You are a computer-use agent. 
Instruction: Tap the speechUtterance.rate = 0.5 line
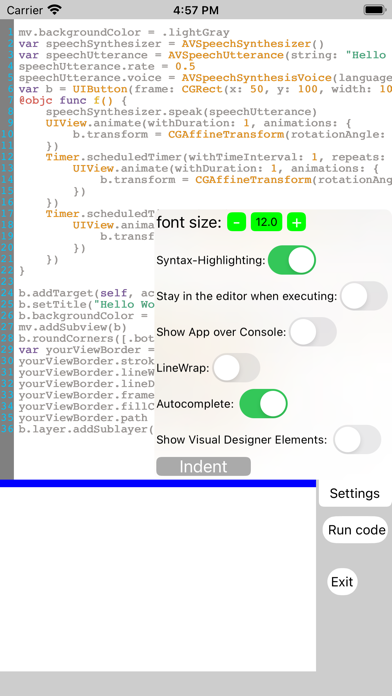point(107,67)
